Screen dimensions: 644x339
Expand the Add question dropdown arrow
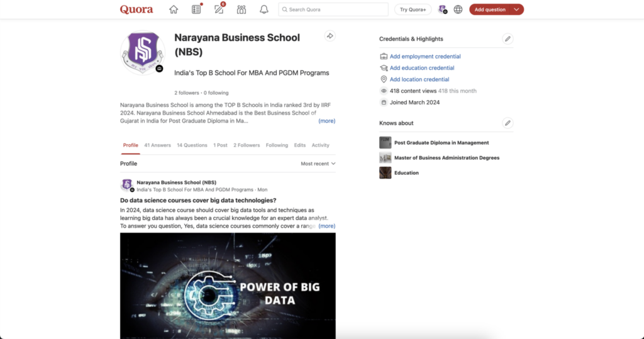tap(517, 9)
